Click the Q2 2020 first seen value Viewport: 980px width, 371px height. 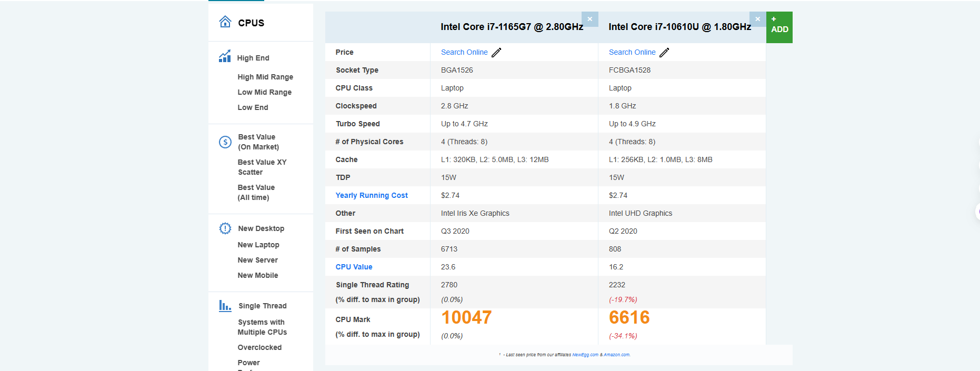(x=623, y=231)
